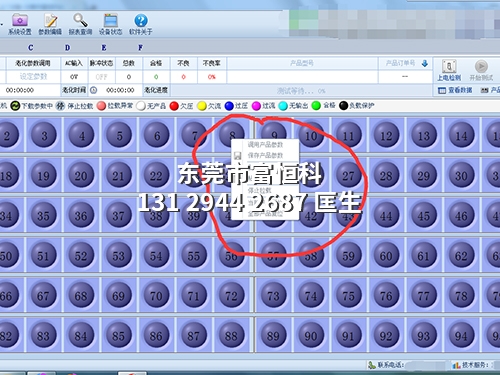Switch to group tab D
Screen dimensions: 500x375
click(67, 48)
